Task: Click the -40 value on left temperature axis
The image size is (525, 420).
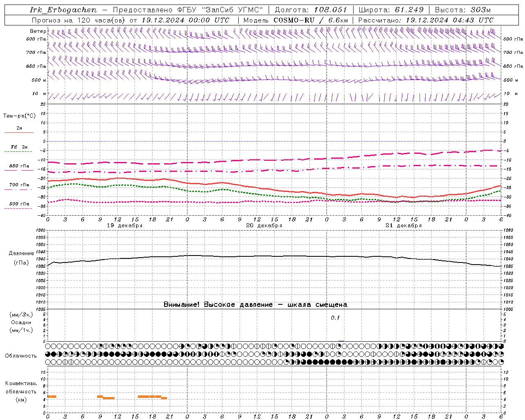Action: coord(42,216)
